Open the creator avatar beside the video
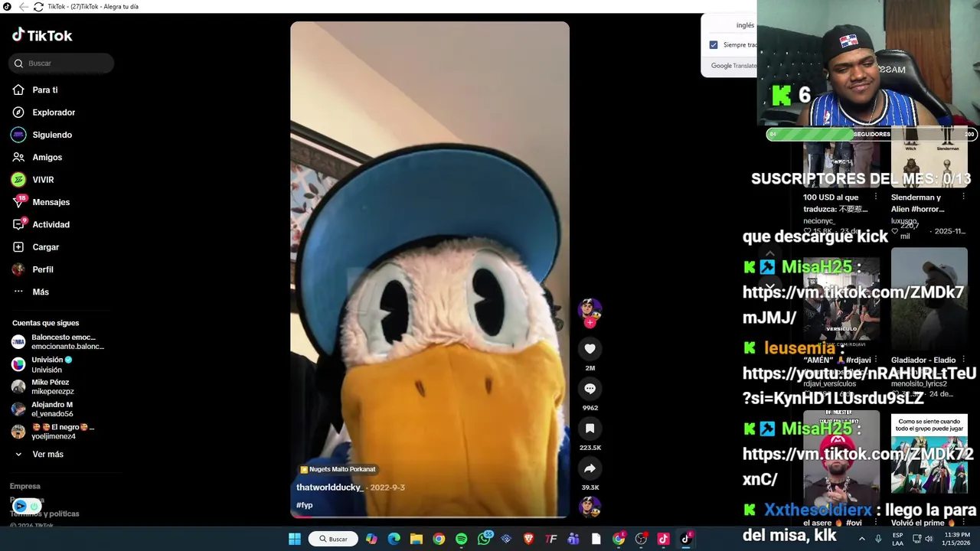This screenshot has height=551, width=980. pos(590,309)
